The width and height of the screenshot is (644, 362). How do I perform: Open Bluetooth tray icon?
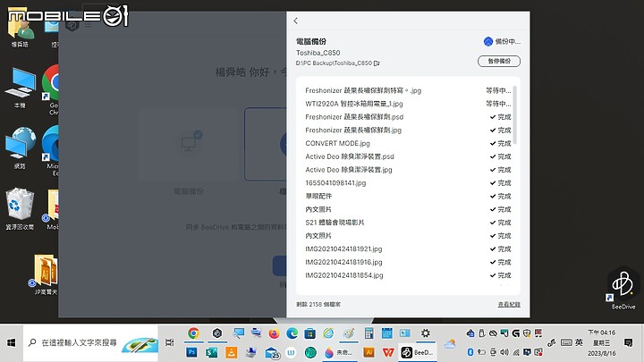470,352
